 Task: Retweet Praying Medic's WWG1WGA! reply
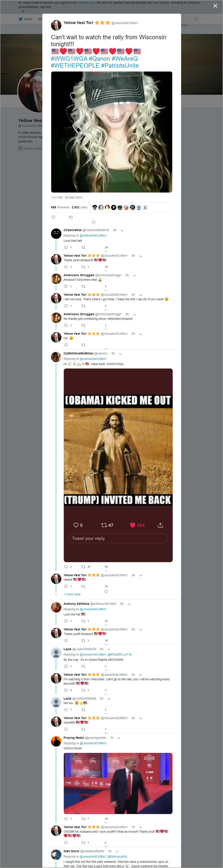click(83, 819)
